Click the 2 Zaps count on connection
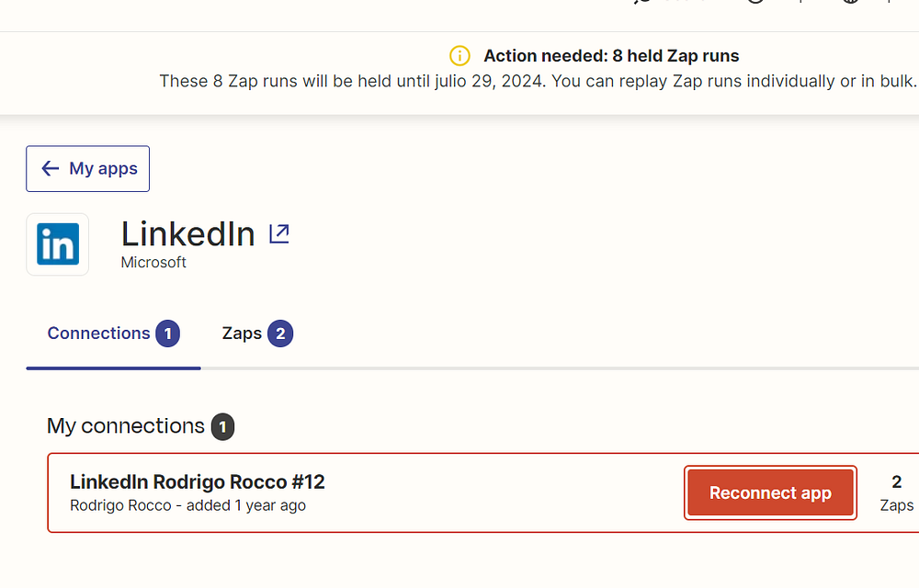The height and width of the screenshot is (588, 919). [x=896, y=492]
